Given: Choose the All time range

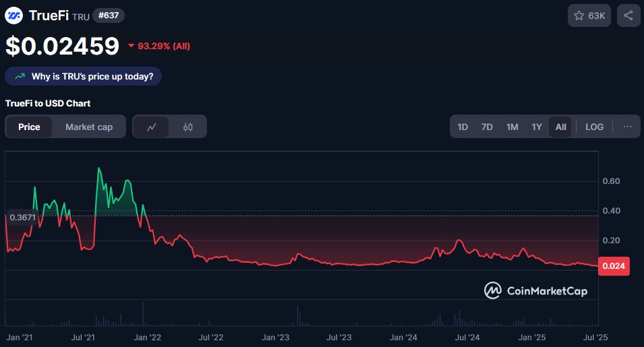Looking at the screenshot, I should tap(560, 127).
